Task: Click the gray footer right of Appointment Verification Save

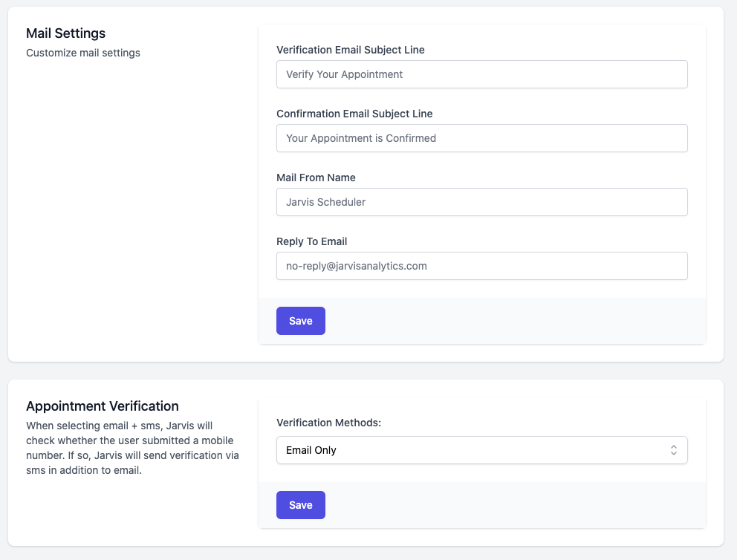Action: (x=515, y=505)
